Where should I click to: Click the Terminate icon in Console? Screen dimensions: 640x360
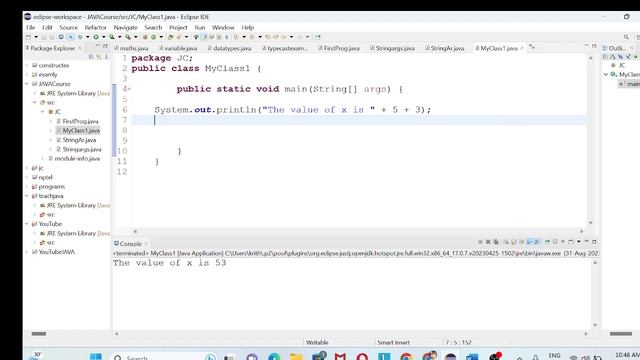(480, 242)
